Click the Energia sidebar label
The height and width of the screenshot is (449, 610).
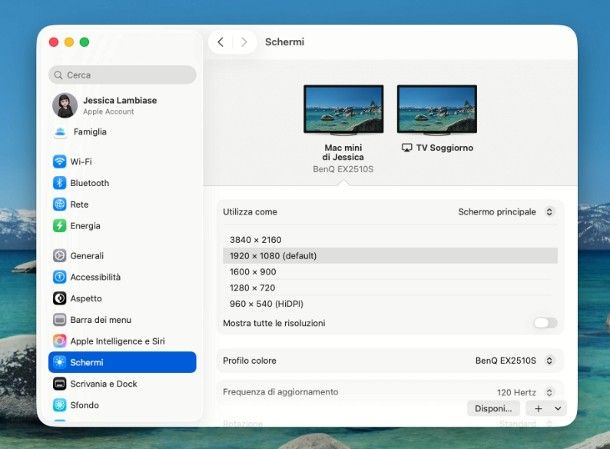[x=85, y=226]
